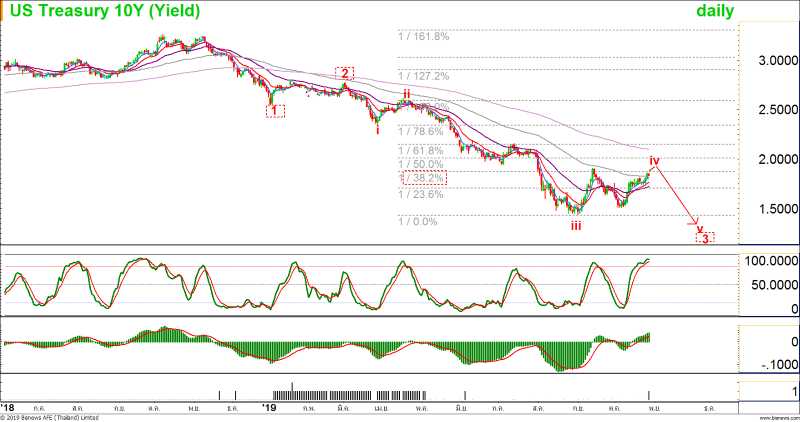
Task: Click the boxed wave 1 label
Action: click(x=276, y=111)
